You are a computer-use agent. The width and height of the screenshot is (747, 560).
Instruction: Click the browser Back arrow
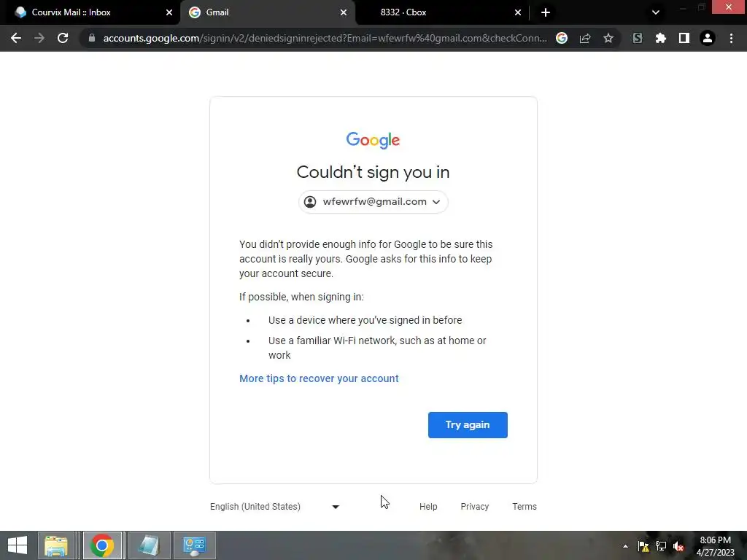coord(16,38)
